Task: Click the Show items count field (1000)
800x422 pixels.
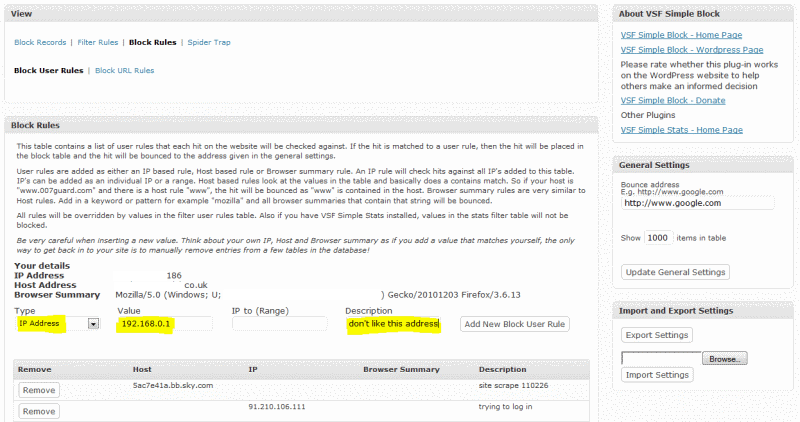Action: pyautogui.click(x=658, y=238)
